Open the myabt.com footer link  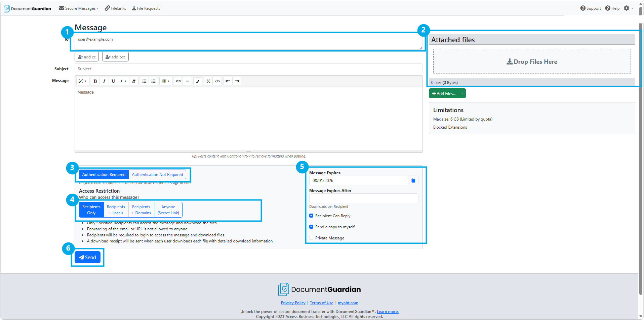348,303
